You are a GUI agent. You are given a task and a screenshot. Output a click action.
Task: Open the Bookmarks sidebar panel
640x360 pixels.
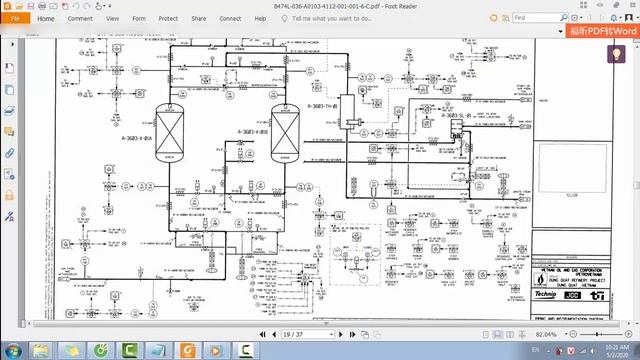[9, 68]
